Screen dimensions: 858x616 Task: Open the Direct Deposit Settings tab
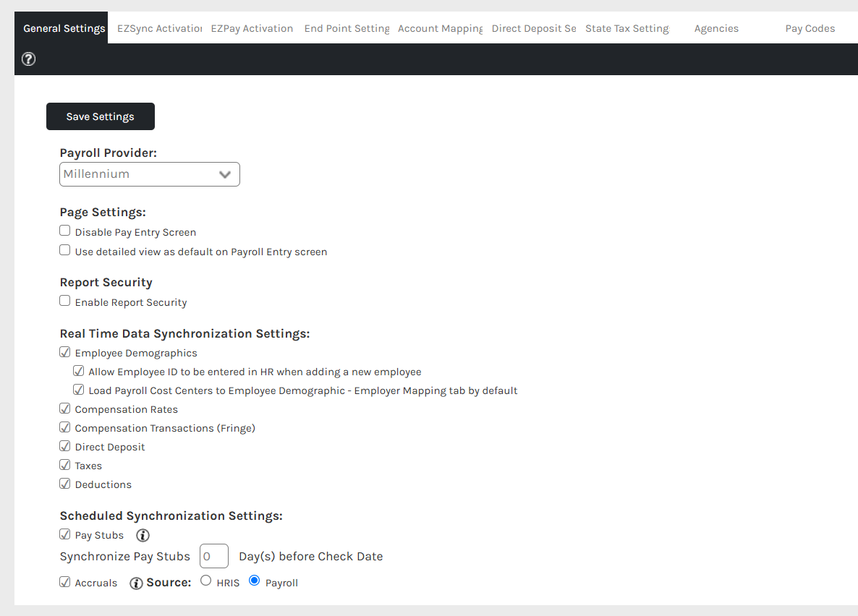(533, 28)
